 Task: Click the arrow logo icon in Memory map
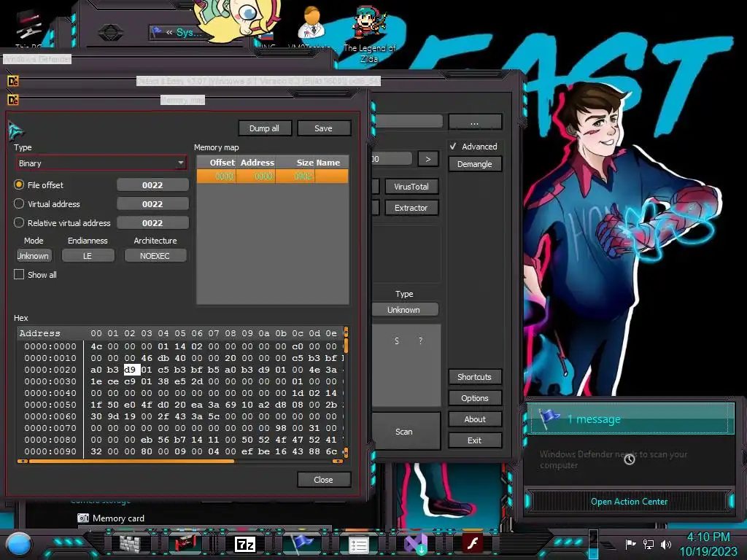pos(16,131)
